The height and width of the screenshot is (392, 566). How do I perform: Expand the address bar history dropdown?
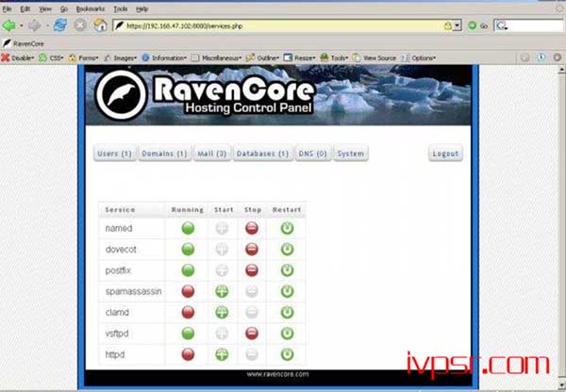tap(458, 25)
